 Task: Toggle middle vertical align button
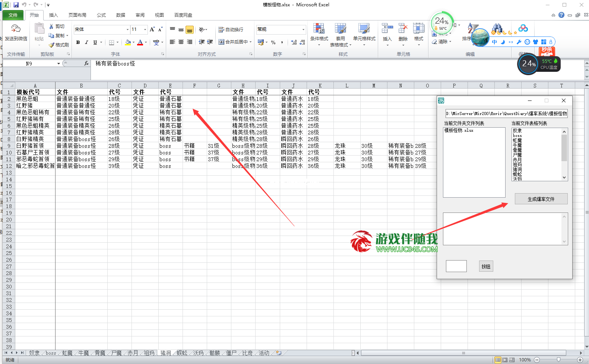point(181,29)
